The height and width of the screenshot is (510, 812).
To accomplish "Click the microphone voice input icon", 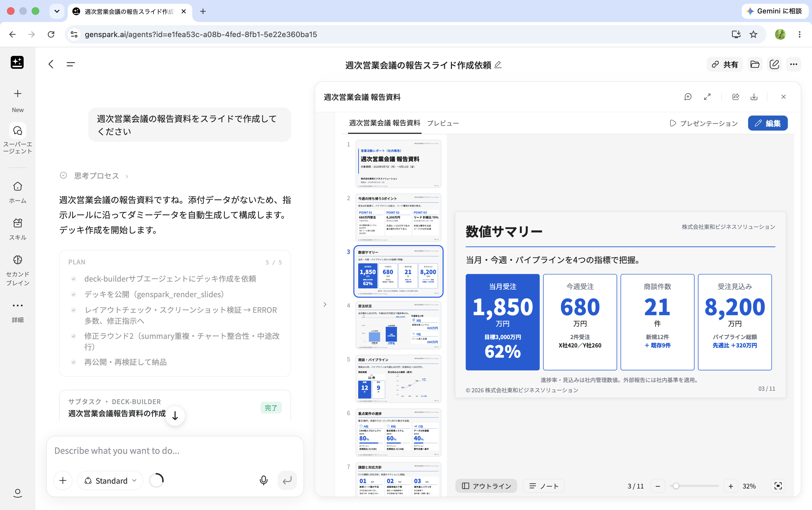I will click(264, 480).
